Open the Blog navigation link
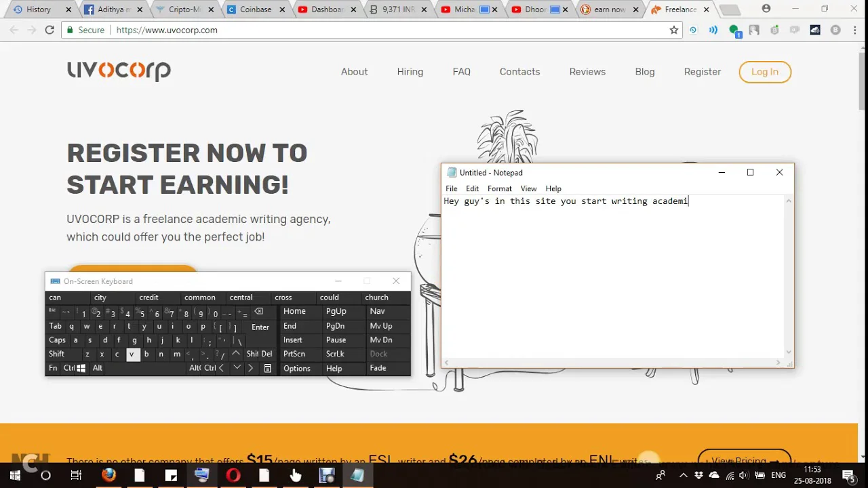The height and width of the screenshot is (488, 868). [645, 72]
